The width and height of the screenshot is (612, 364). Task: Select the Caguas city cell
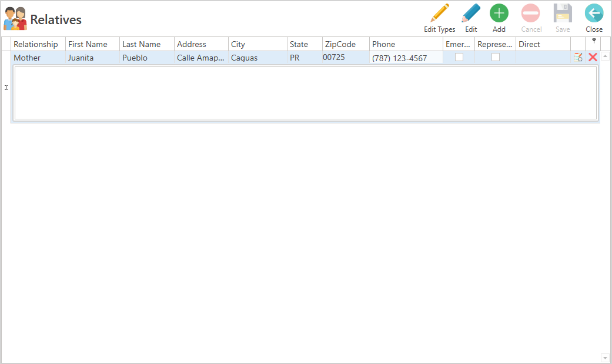tap(257, 58)
